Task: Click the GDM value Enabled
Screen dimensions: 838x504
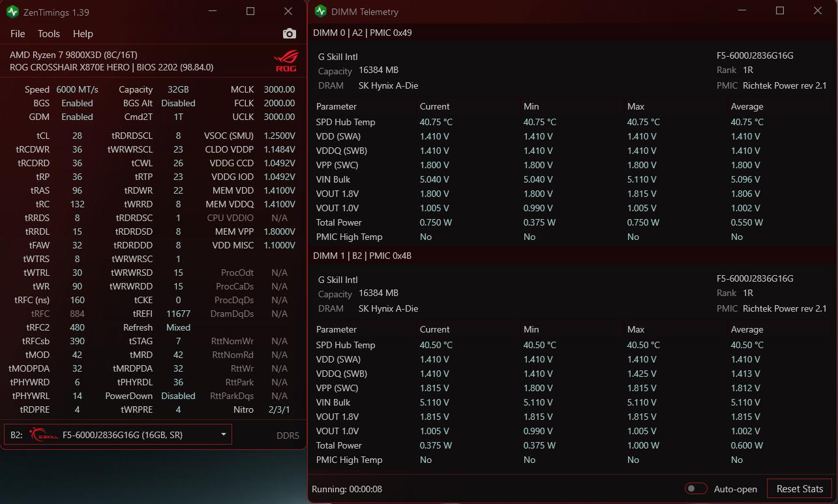Action: tap(77, 117)
